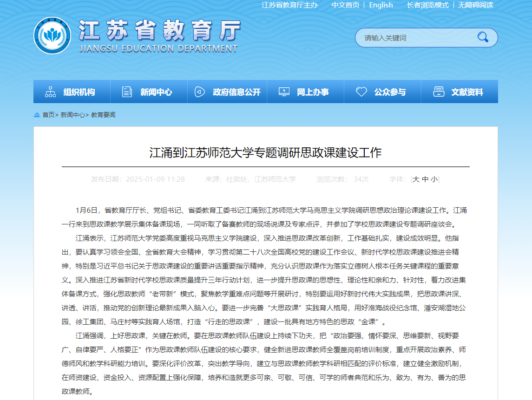Set font size to 中 (medium)
532x400 pixels.
(425, 179)
